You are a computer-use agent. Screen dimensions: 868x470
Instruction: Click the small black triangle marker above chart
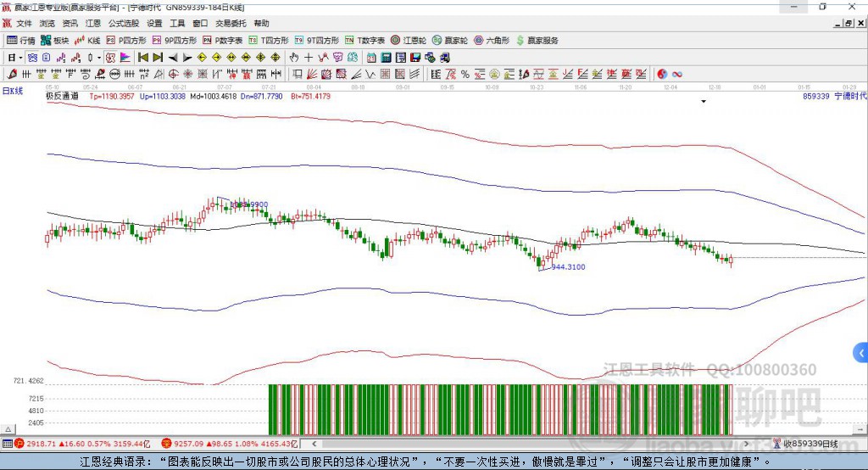pos(704,102)
